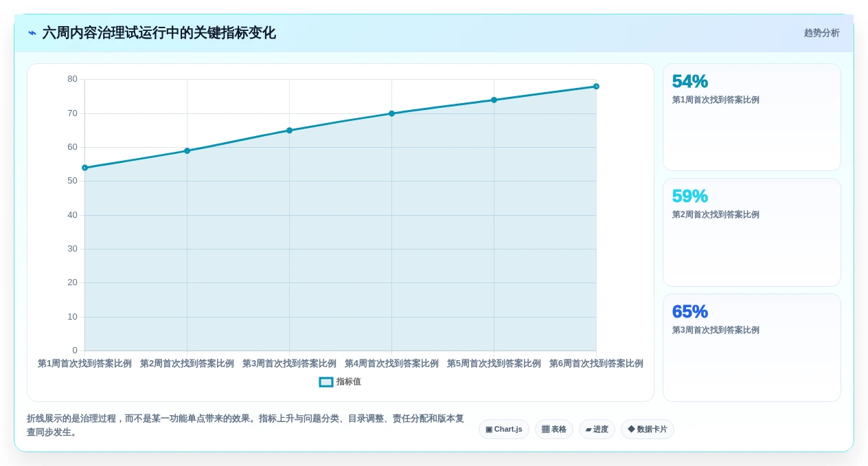Click y-axis tick label 80
The width and height of the screenshot is (868, 466).
coord(72,79)
